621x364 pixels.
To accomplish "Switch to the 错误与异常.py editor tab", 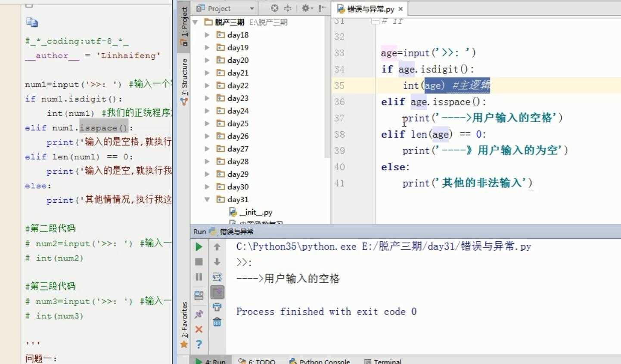I will 370,9.
